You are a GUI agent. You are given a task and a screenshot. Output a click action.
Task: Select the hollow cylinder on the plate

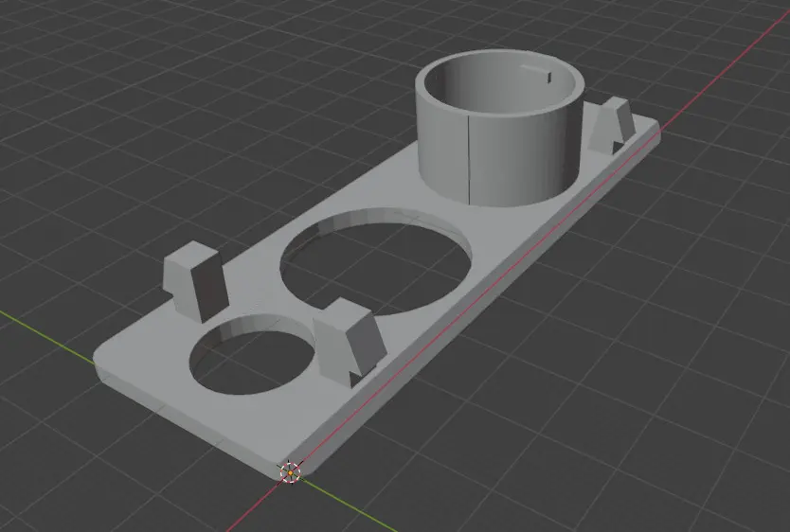pos(500,128)
